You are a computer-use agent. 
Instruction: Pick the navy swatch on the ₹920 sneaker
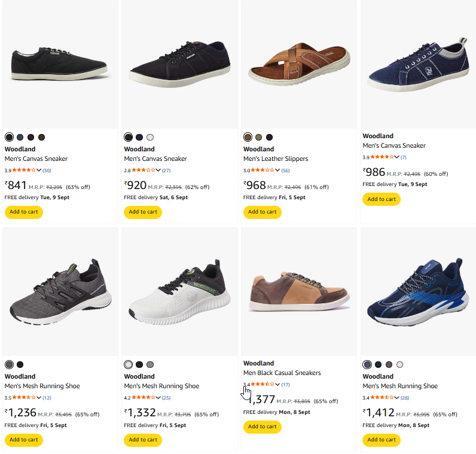(139, 137)
